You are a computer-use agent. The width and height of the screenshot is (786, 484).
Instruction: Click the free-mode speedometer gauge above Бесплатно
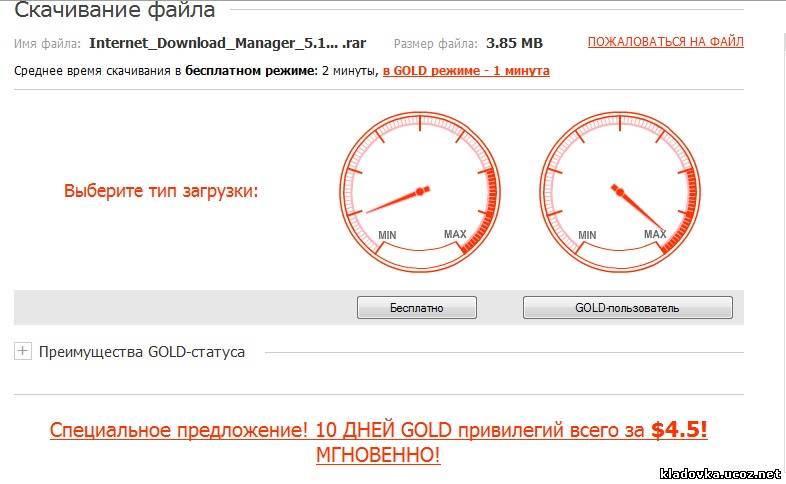pos(420,192)
